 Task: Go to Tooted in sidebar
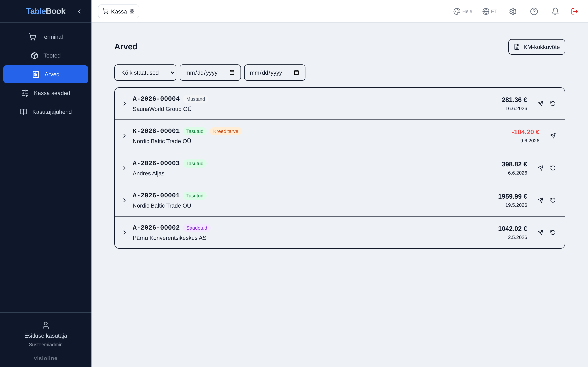point(46,56)
